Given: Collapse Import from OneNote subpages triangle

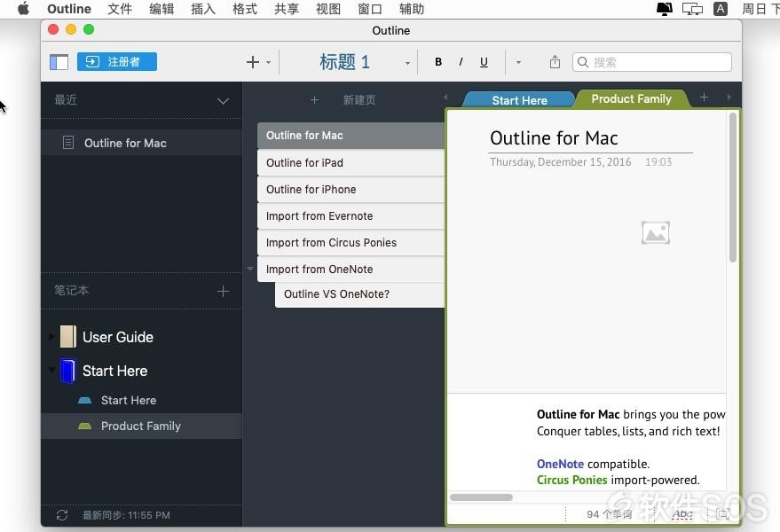Looking at the screenshot, I should point(250,269).
